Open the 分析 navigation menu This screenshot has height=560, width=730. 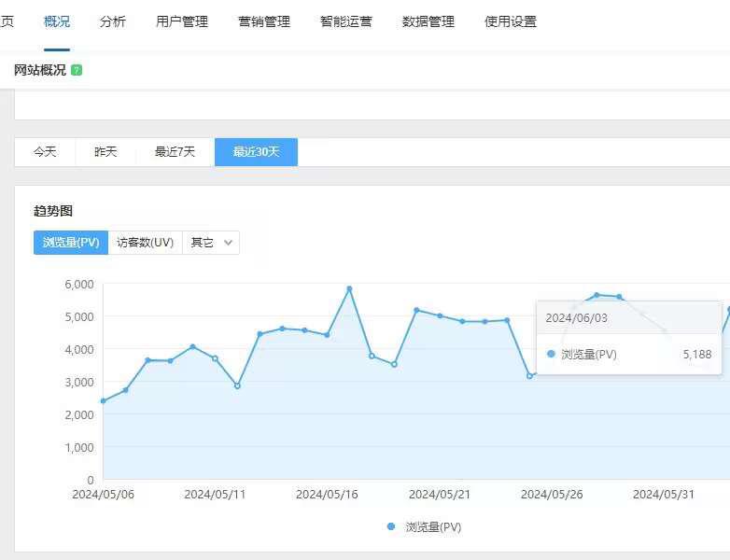(113, 21)
